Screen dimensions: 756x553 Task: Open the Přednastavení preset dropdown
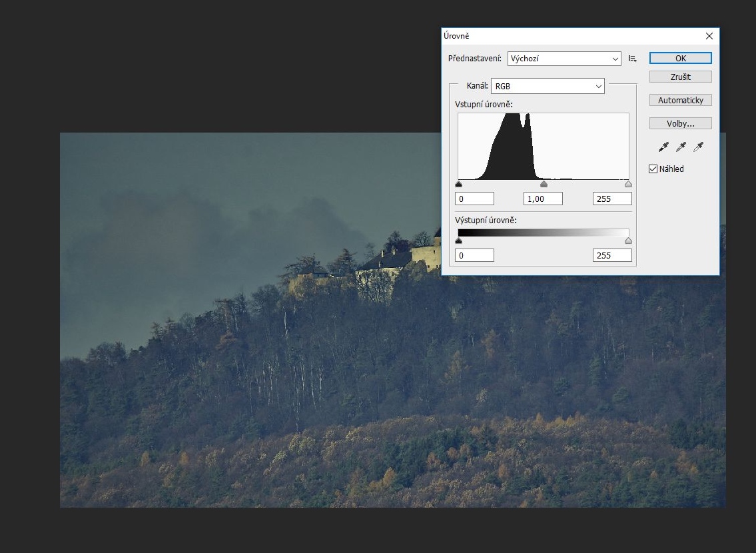[564, 59]
